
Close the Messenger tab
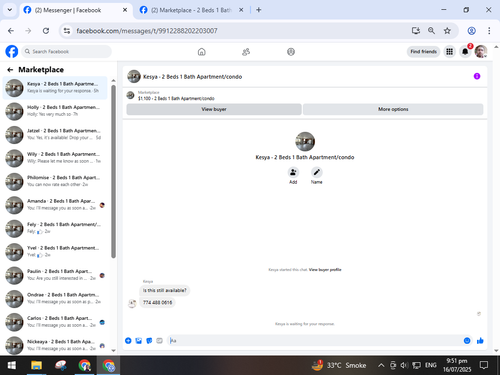coord(125,10)
